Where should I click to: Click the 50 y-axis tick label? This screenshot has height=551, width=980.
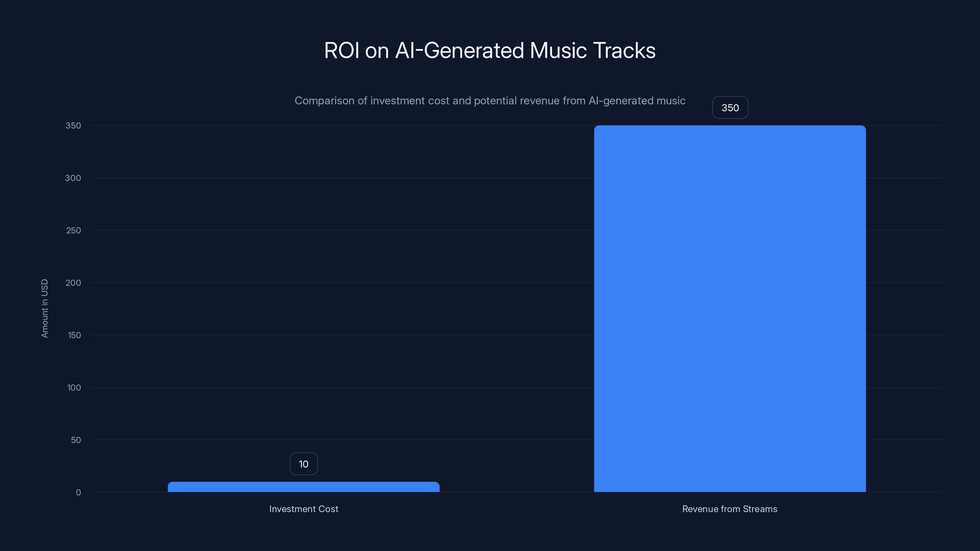[76, 440]
